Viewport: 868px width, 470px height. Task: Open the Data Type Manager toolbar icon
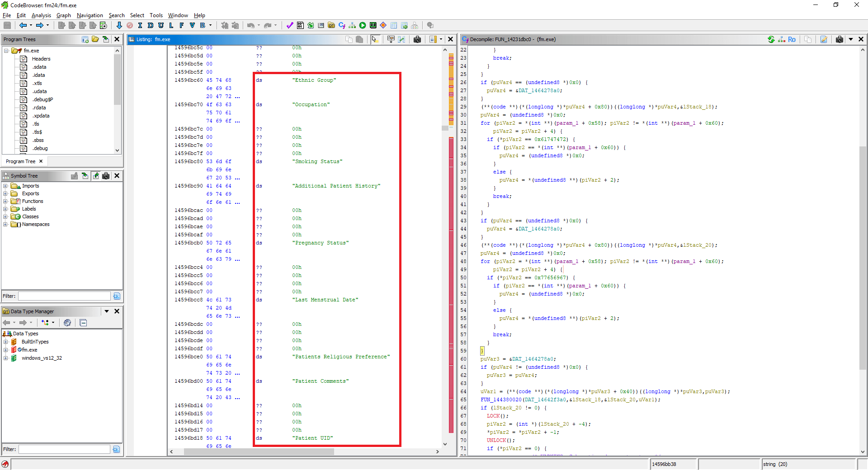[x=331, y=25]
